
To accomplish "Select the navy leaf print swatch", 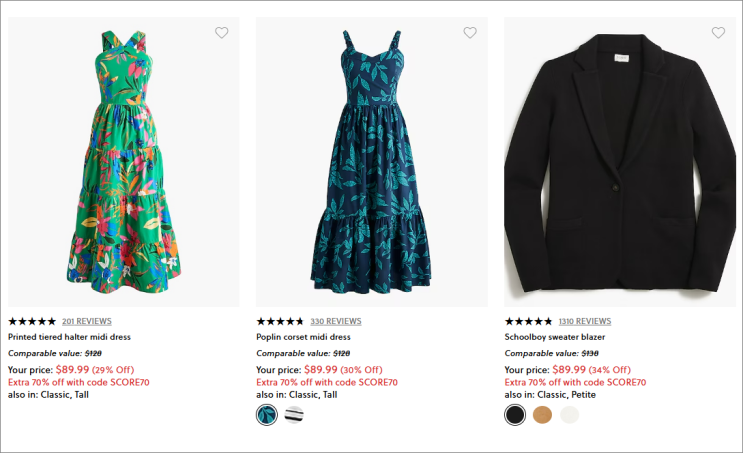I will (267, 415).
